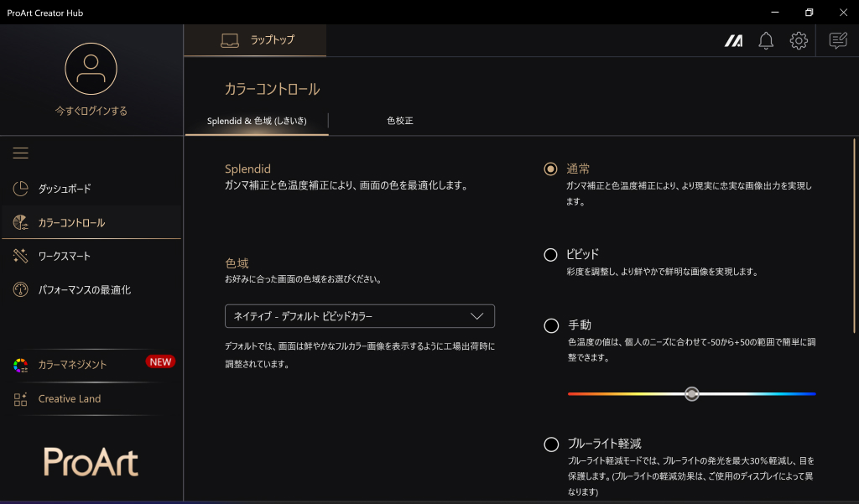Restore down the ProArt window
This screenshot has height=504, width=859.
pos(810,13)
